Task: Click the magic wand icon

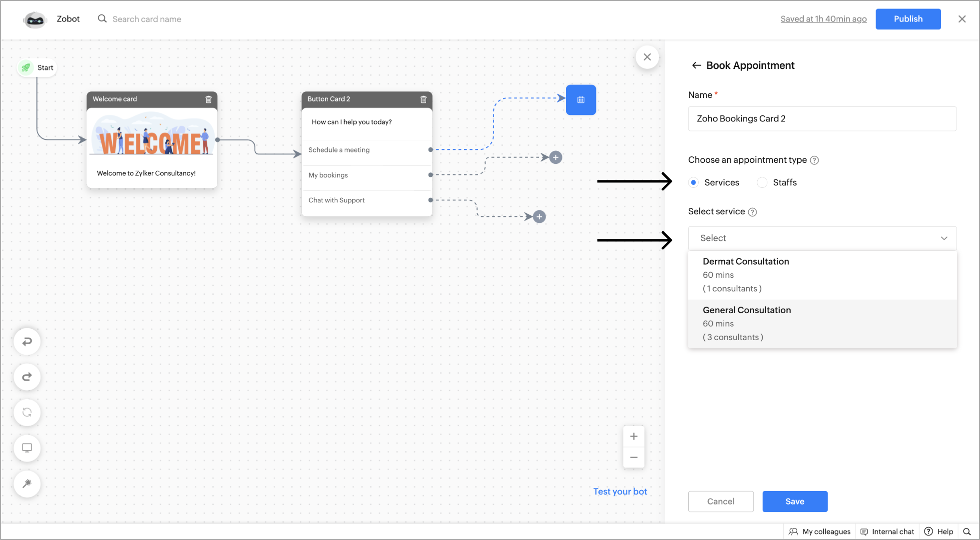Action: 27,483
